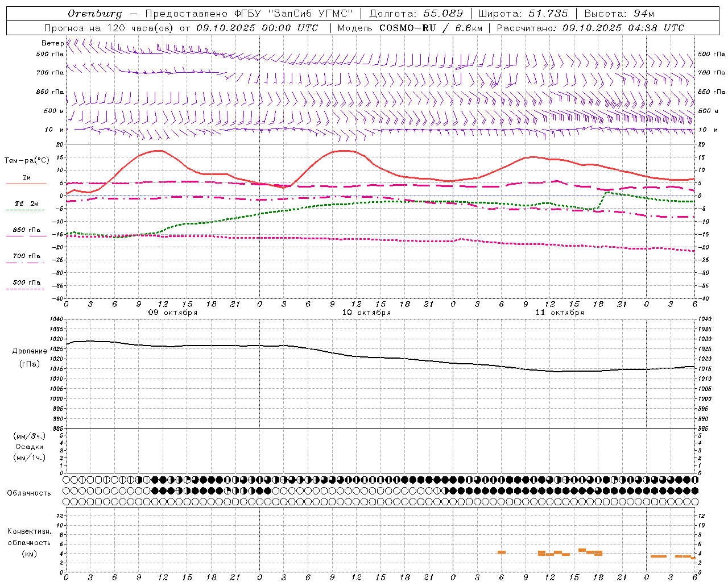Click the 850 гПа legend entry in temperature panel
The image size is (728, 582).
point(27,230)
